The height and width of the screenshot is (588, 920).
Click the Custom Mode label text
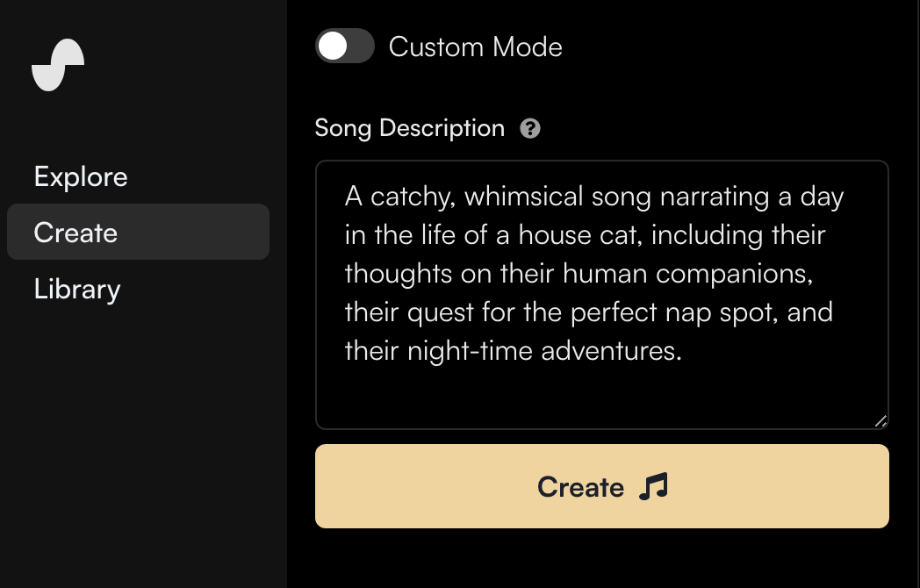[x=475, y=47]
